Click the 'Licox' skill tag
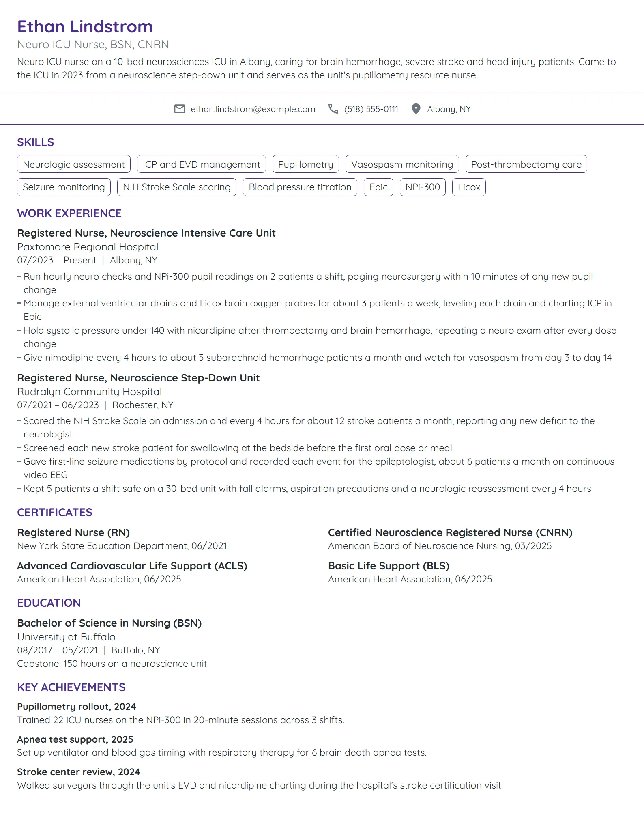Screen dimensions: 644x834 pos(469,187)
